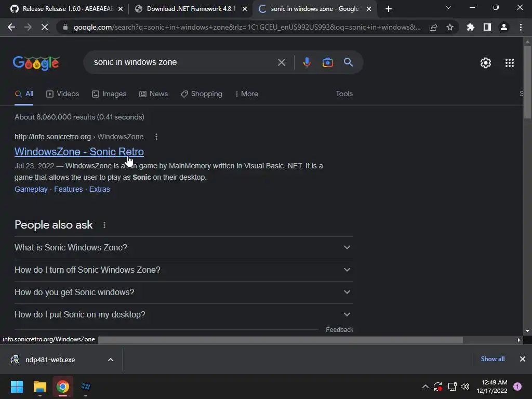532x399 pixels.
Task: Search by image camera icon
Action: 328,62
